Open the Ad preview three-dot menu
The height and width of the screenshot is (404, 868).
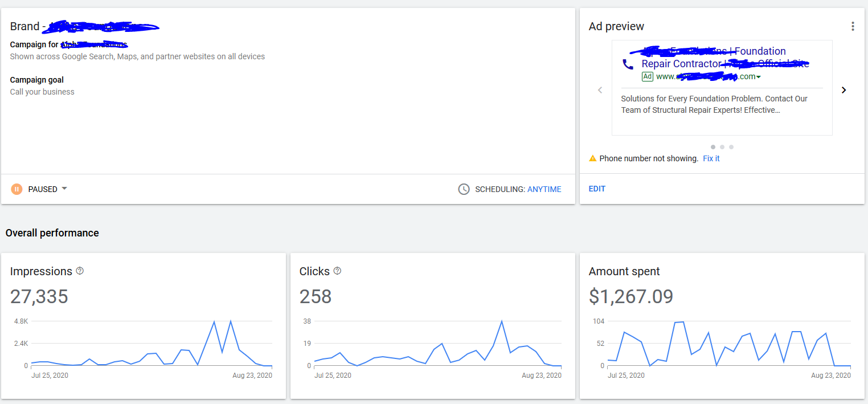coord(852,26)
